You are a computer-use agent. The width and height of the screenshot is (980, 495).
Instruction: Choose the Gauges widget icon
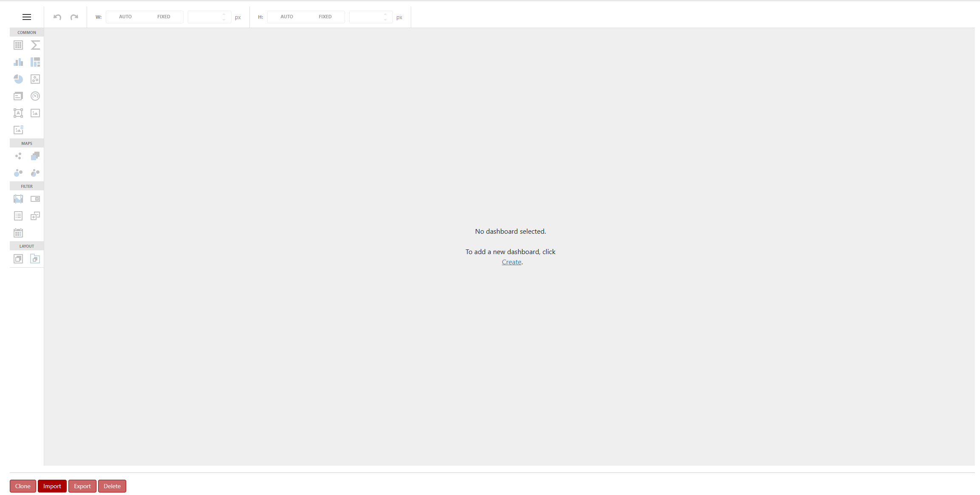pos(35,96)
